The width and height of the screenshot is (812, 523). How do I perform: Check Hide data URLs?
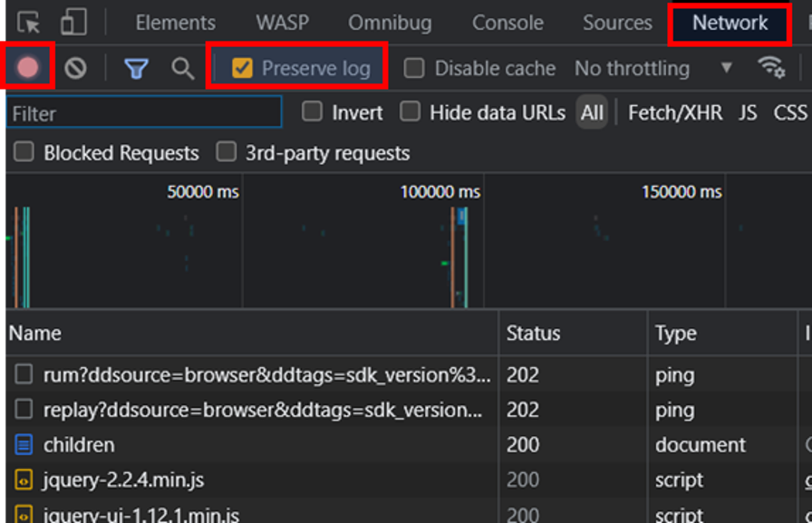point(411,111)
